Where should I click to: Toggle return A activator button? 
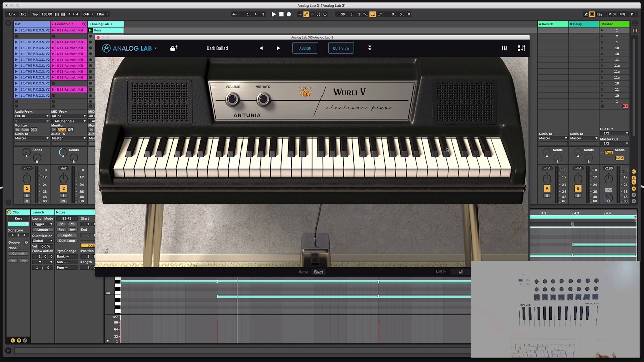click(x=547, y=188)
